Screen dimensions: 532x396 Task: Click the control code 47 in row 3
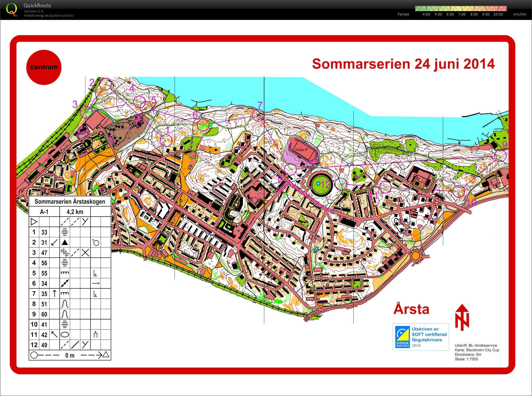44,253
